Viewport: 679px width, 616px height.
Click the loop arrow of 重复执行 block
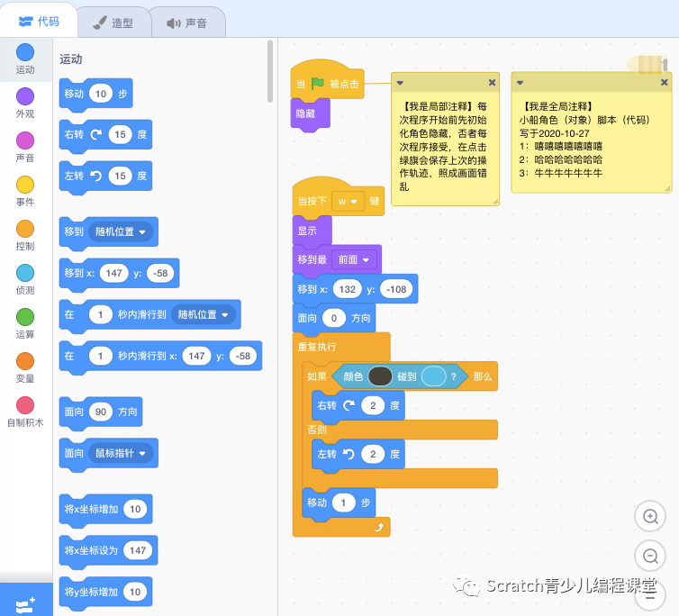click(379, 527)
